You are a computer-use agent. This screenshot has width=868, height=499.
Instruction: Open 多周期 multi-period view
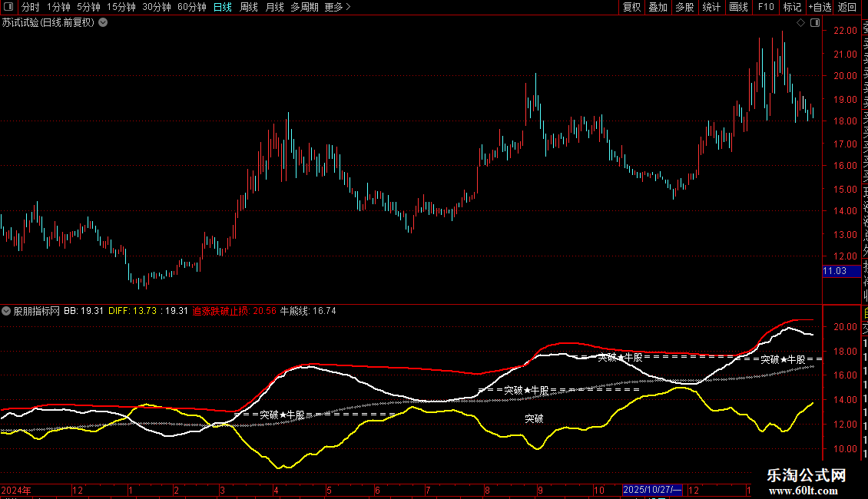(x=304, y=7)
